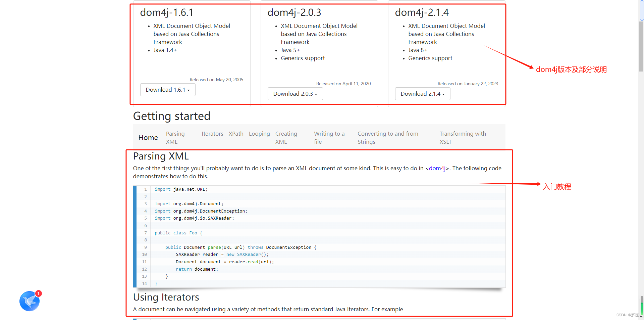Open the Writing to a file tab

point(329,138)
